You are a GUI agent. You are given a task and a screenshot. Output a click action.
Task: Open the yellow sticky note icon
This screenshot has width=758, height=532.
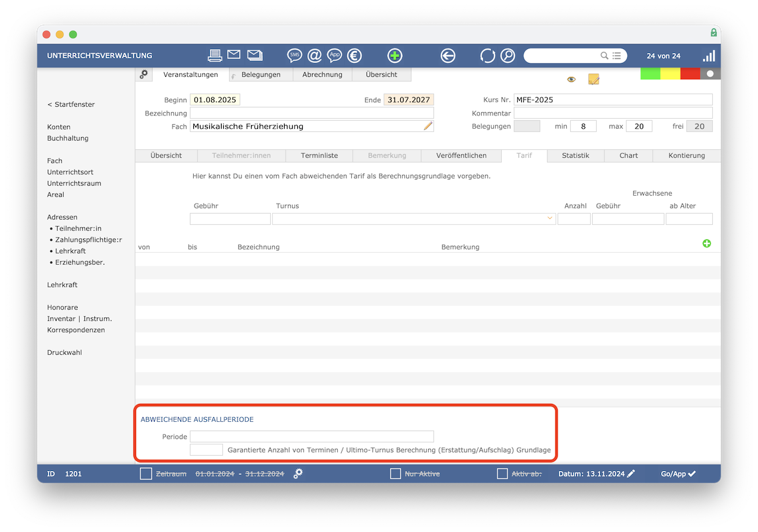click(x=593, y=79)
